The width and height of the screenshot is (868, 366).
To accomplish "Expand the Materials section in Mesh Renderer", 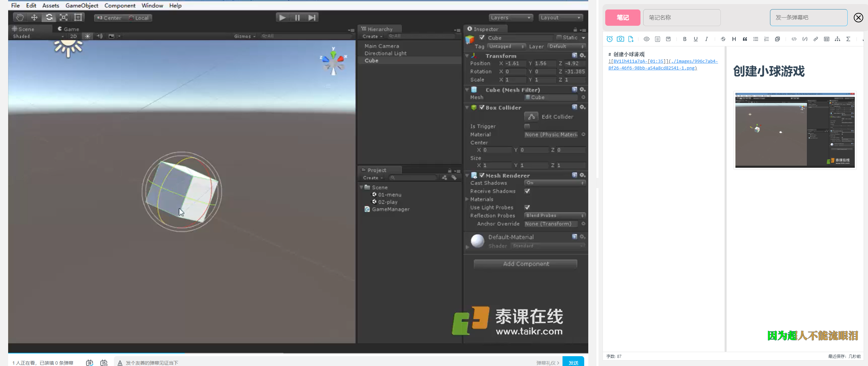I will point(467,199).
